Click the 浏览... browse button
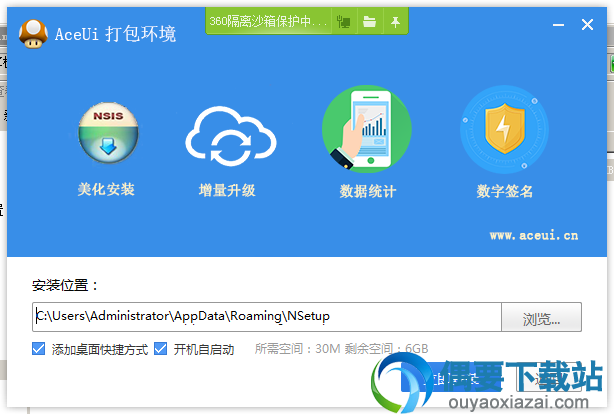The width and height of the screenshot is (614, 414). click(542, 317)
